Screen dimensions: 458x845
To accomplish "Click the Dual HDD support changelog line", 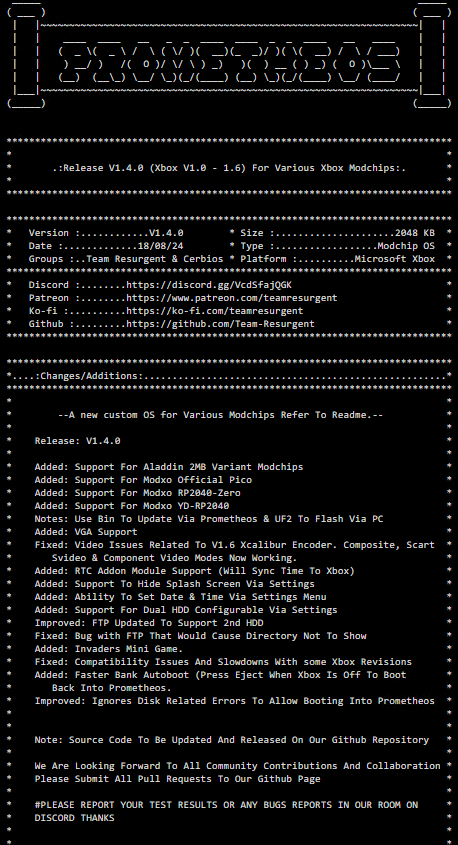I will pyautogui.click(x=186, y=609).
